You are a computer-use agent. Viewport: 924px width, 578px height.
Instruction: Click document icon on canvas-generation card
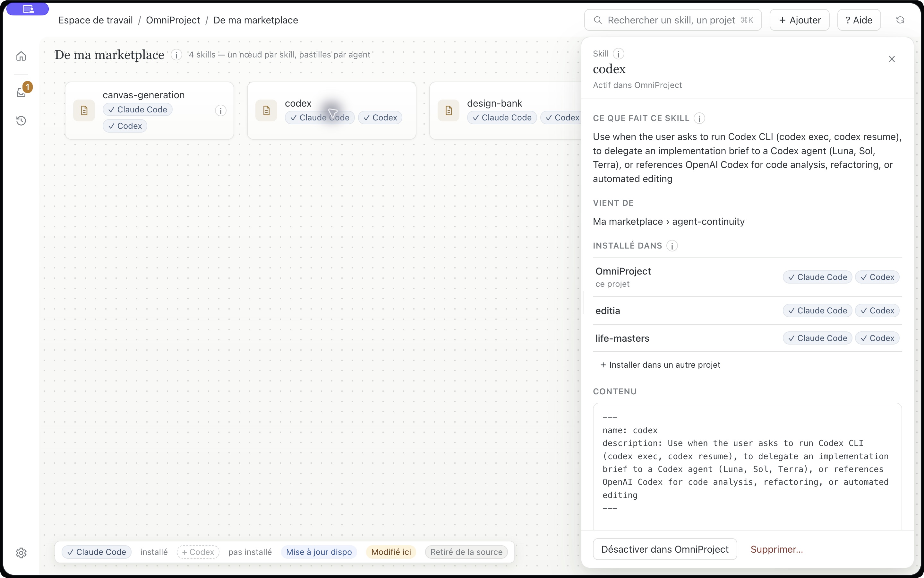(84, 111)
